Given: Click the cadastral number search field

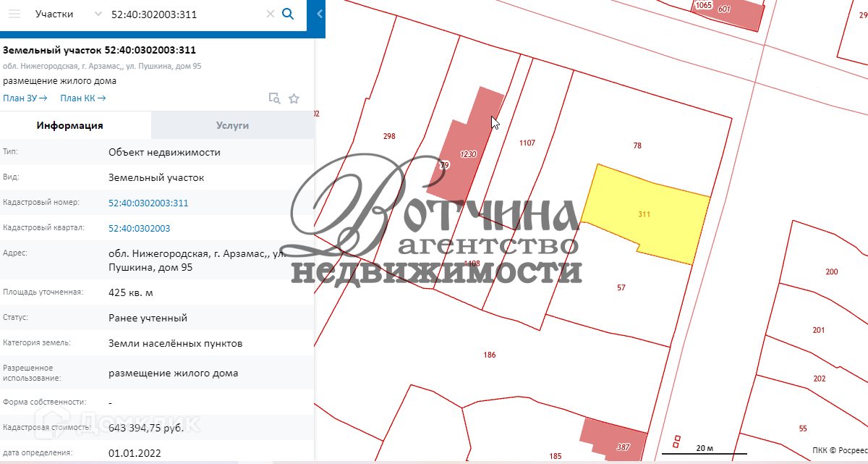Looking at the screenshot, I should click(x=184, y=14).
